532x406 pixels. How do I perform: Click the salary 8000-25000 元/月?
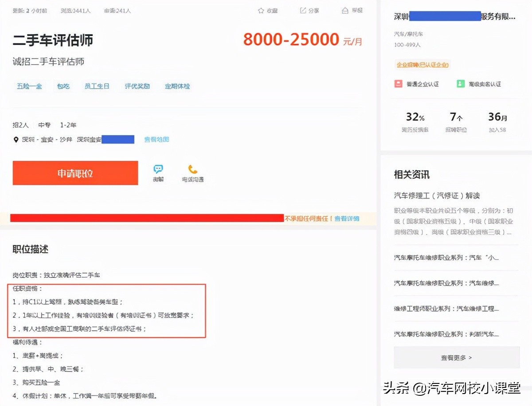tap(303, 40)
